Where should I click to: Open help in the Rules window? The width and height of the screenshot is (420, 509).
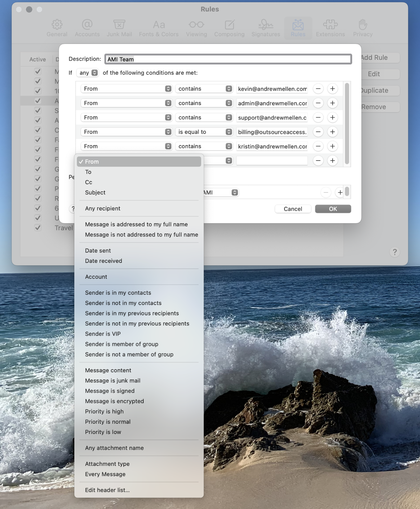(x=395, y=252)
